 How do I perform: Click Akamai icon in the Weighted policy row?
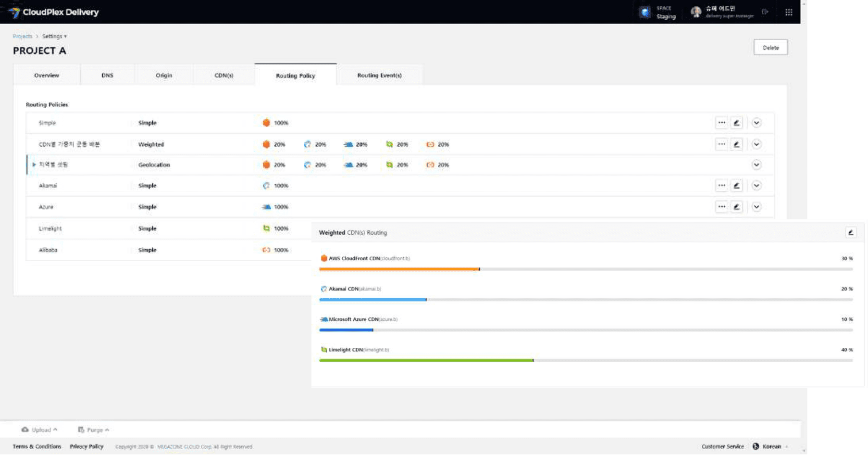click(307, 144)
